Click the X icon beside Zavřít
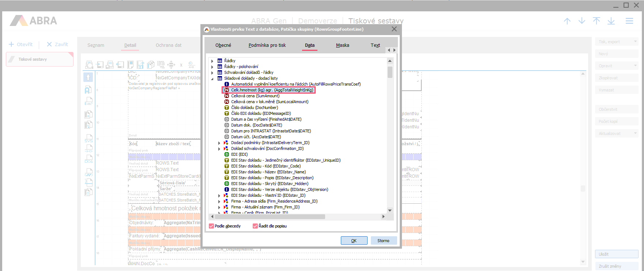Viewport: 644px width, 271px height. point(49,44)
